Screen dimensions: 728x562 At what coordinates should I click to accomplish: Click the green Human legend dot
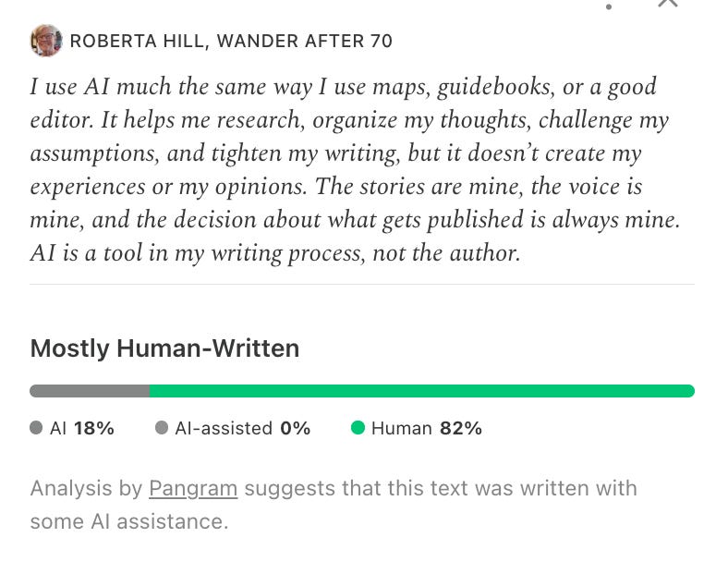[x=358, y=428]
